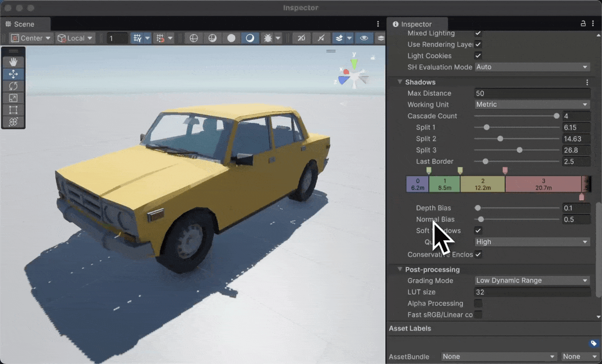The width and height of the screenshot is (602, 364).
Task: Select the Inspector tab
Action: (416, 24)
